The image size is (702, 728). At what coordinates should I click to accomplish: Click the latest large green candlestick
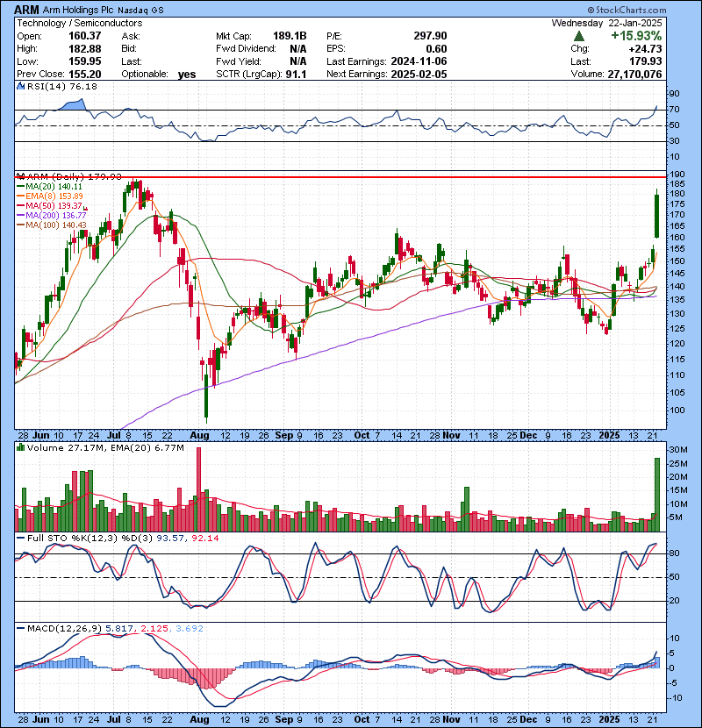(656, 216)
